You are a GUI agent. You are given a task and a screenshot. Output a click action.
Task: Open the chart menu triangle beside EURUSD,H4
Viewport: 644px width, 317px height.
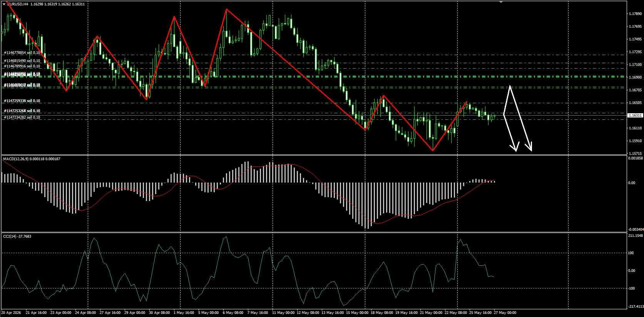pyautogui.click(x=4, y=4)
